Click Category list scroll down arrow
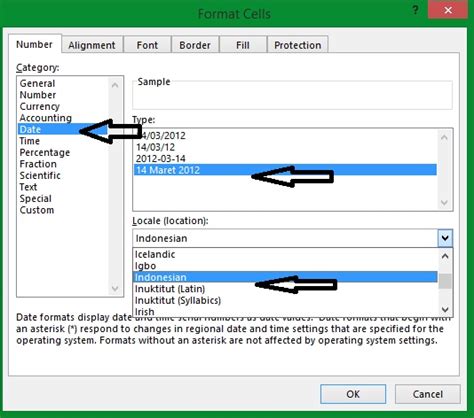 pyautogui.click(x=115, y=288)
